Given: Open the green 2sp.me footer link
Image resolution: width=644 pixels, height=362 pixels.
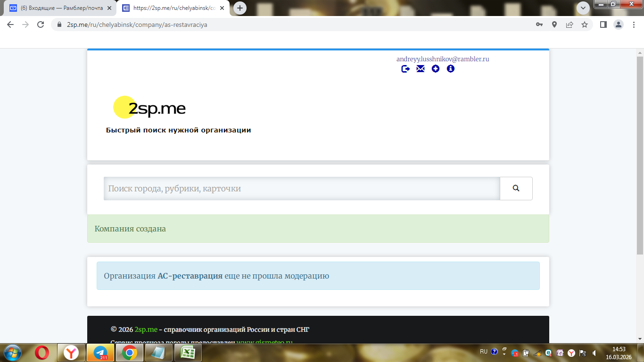Looking at the screenshot, I should pos(146,329).
